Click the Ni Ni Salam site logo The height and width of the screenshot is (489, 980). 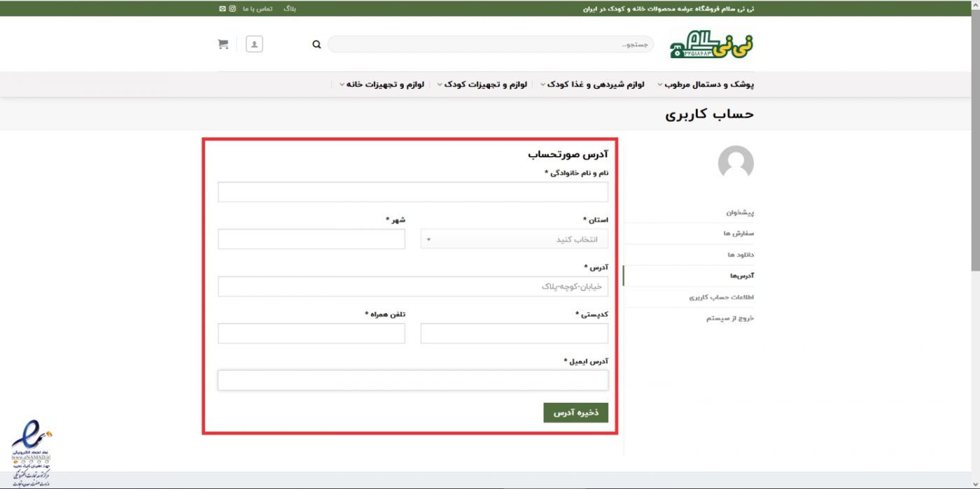pos(711,44)
